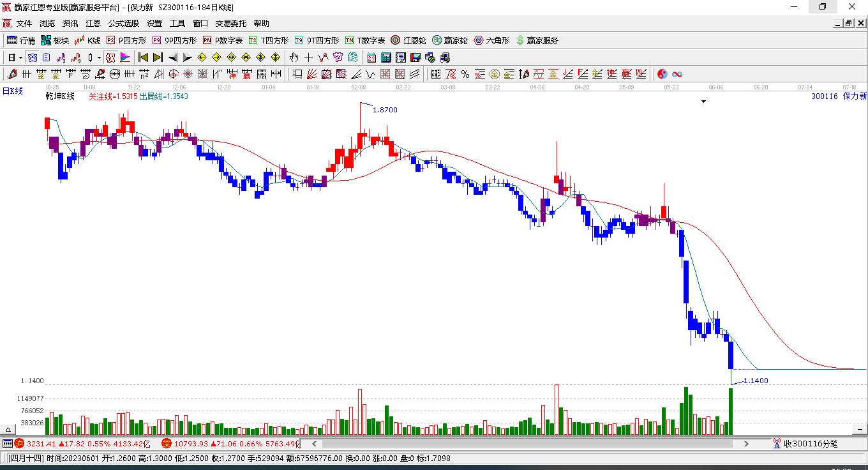Screen dimensions: 868x470
Task: Click the yellow diamond left-arrow icon
Action: [x=202, y=57]
